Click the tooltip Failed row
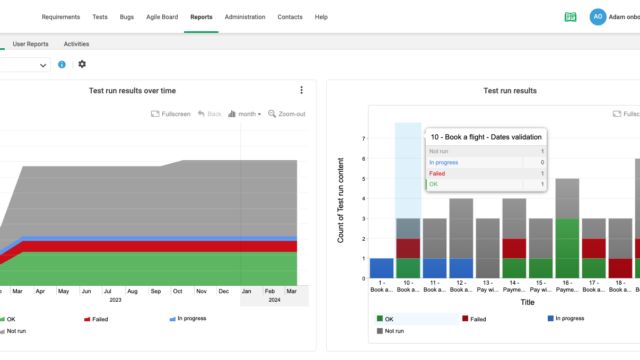The height and width of the screenshot is (360, 640). 486,173
